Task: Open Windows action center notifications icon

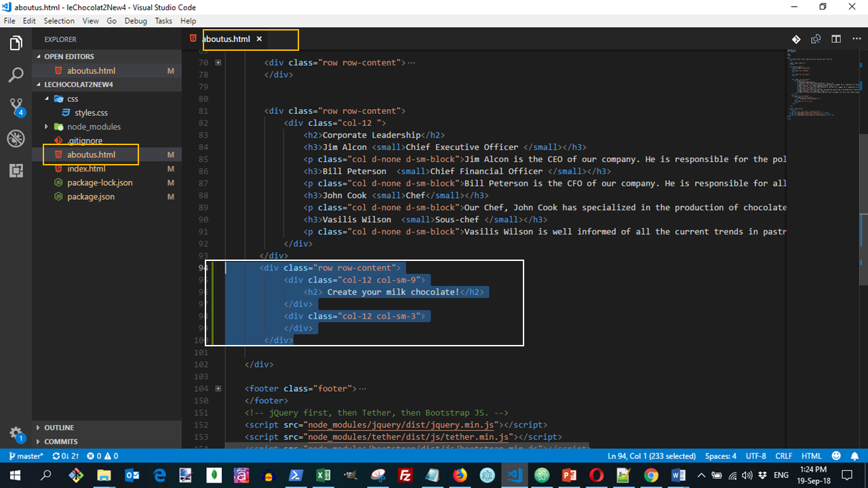Action: coord(846,475)
